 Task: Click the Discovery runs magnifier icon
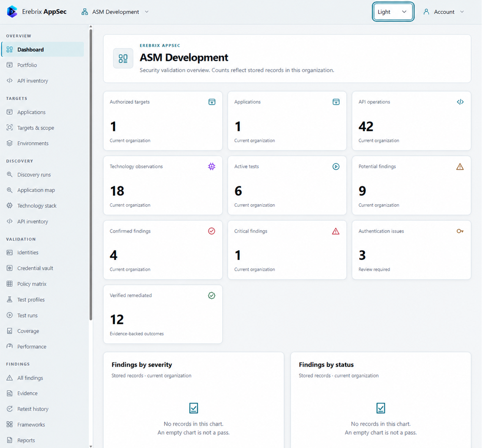pos(10,175)
